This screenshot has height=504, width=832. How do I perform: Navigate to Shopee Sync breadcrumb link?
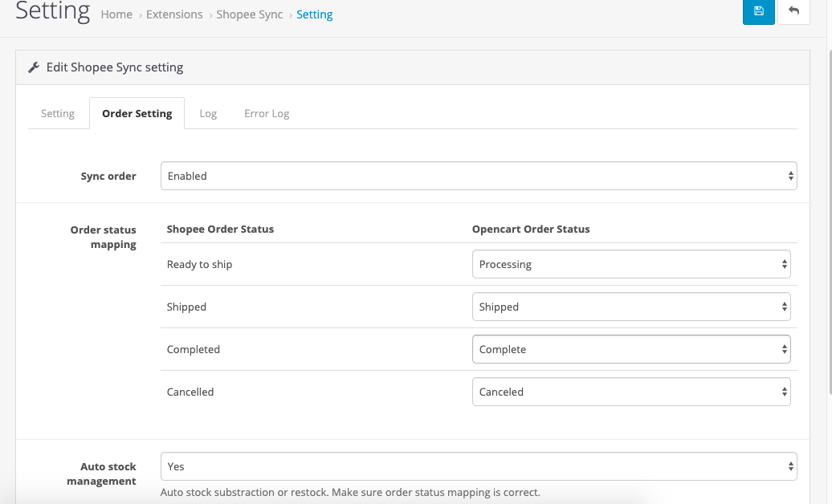tap(249, 14)
